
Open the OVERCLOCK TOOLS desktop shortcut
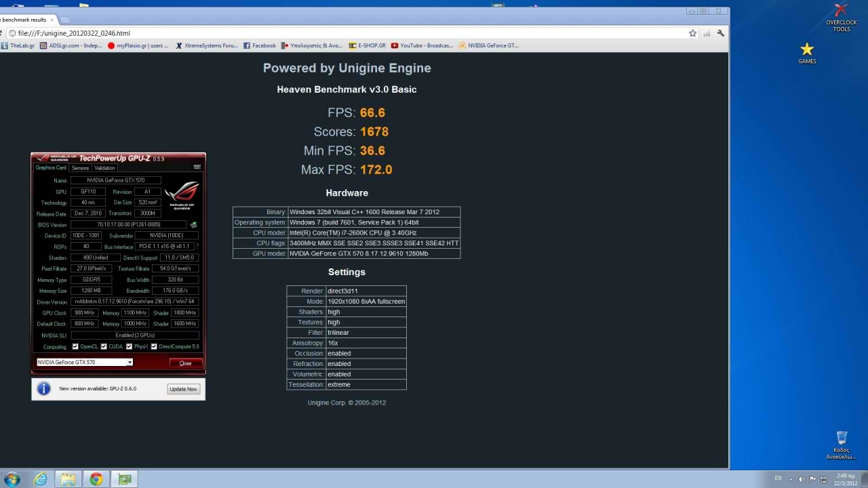(841, 18)
